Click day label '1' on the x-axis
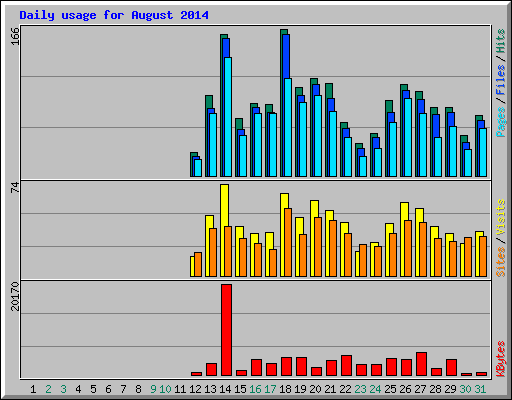 [x=33, y=389]
